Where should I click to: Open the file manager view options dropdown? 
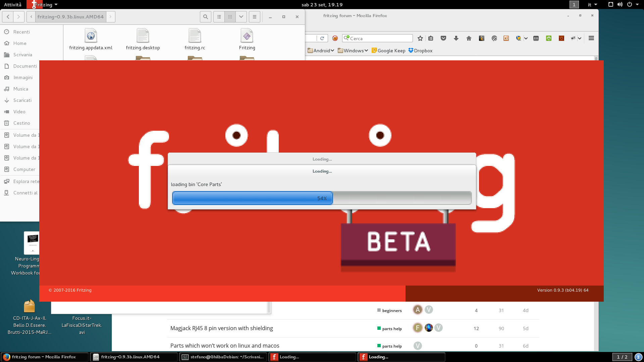point(241,17)
